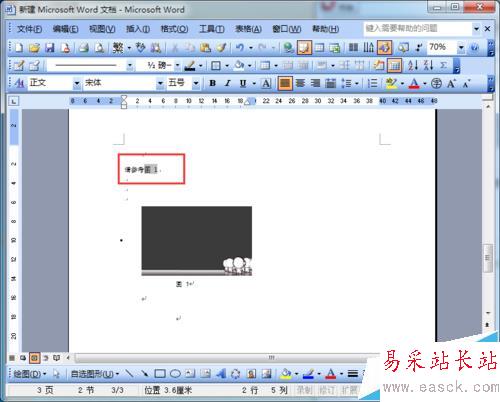Toggle bold formatting
500x402 pixels.
click(x=212, y=83)
